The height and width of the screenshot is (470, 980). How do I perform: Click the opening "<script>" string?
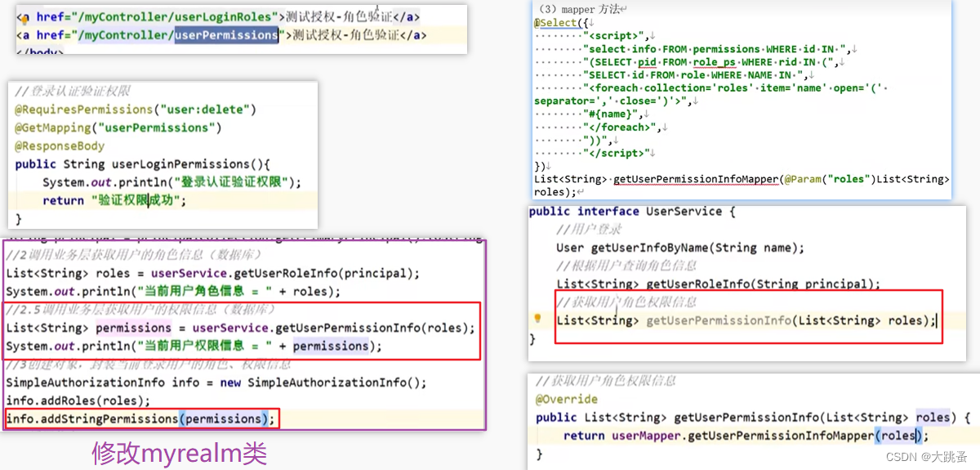coord(614,36)
